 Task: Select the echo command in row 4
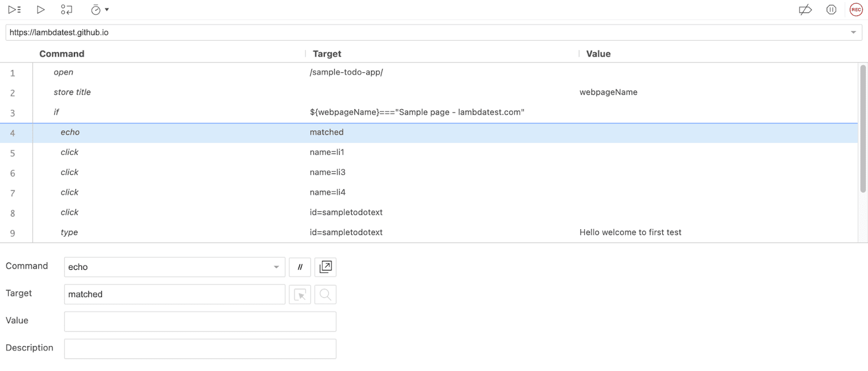(70, 133)
